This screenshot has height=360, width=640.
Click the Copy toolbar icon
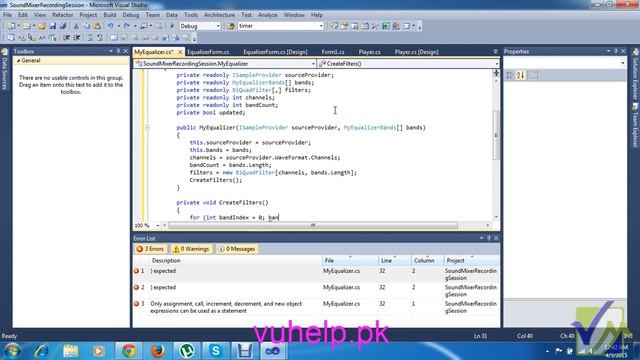pyautogui.click(x=87, y=26)
